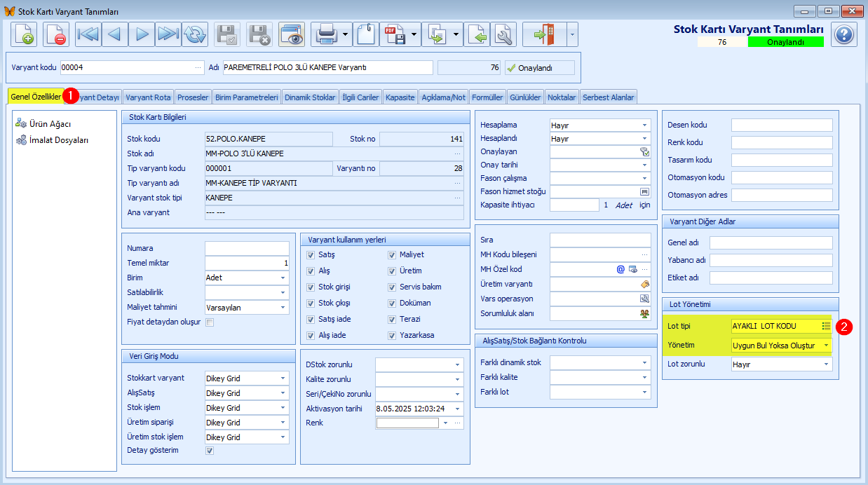Click the Desen kodu input field
This screenshot has height=485, width=868.
coord(782,125)
